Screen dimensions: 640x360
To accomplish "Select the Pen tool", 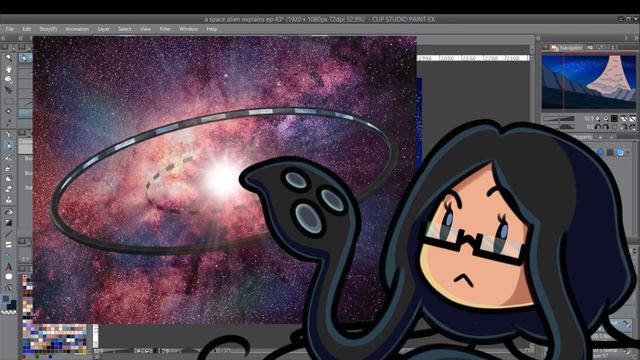I will (x=9, y=134).
